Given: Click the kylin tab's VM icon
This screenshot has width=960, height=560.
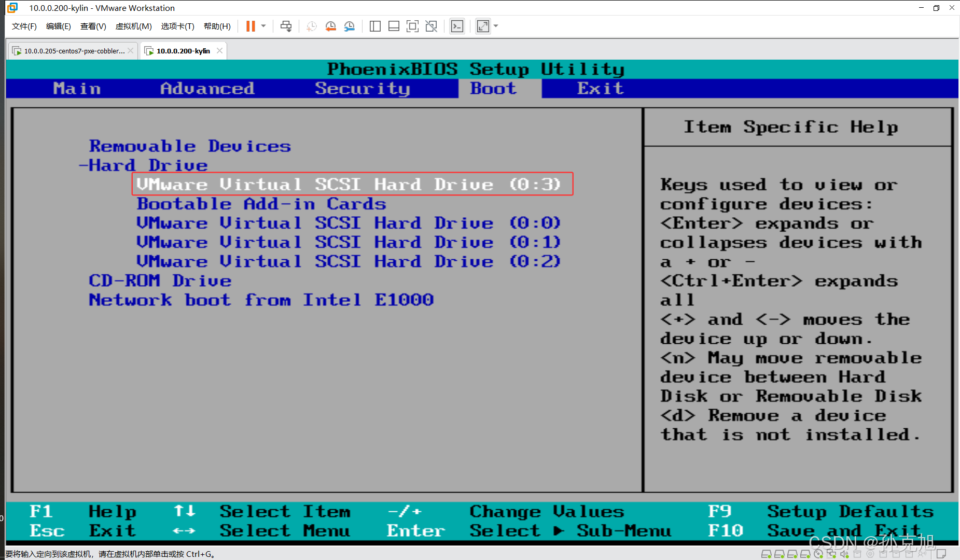Looking at the screenshot, I should [149, 51].
